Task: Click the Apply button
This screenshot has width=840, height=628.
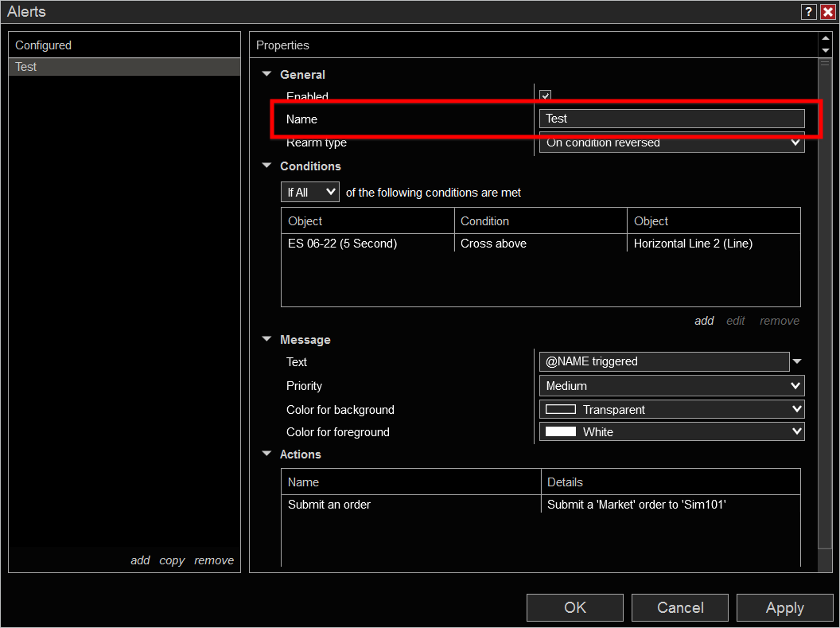Action: tap(785, 607)
